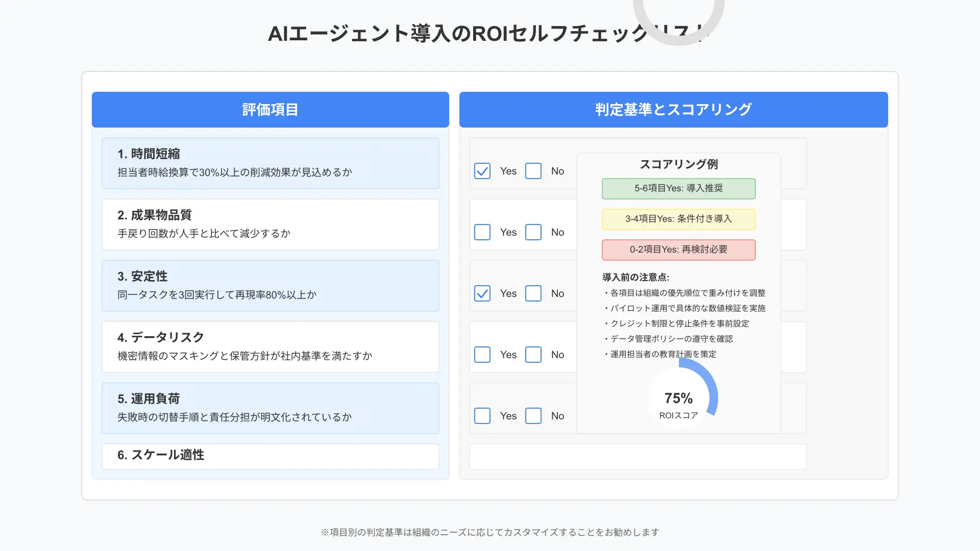Click green 5-6項目Yes: 導入推奨 badge
Image resolution: width=980 pixels, height=551 pixels.
(x=679, y=189)
